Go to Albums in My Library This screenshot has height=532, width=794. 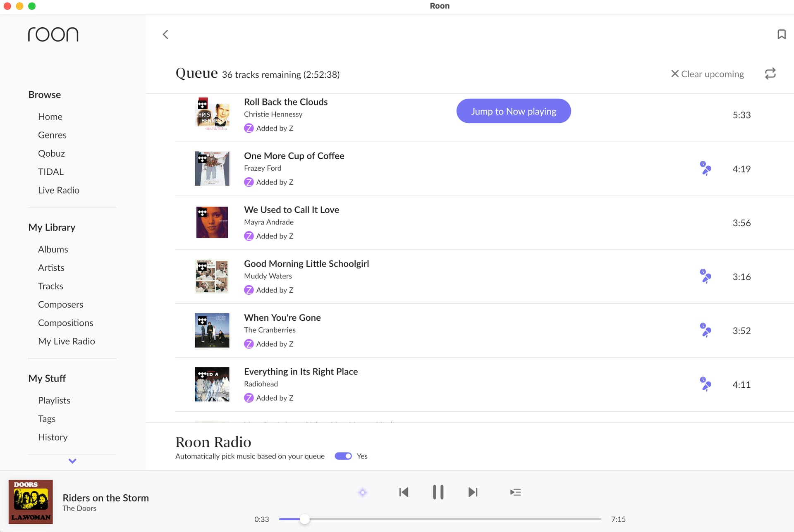(x=53, y=249)
